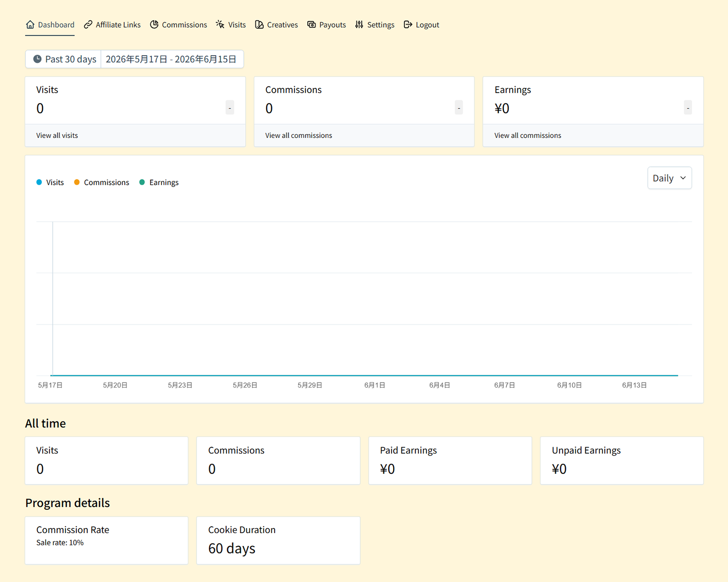
Task: Click the blue Visits legend dot
Action: (39, 182)
